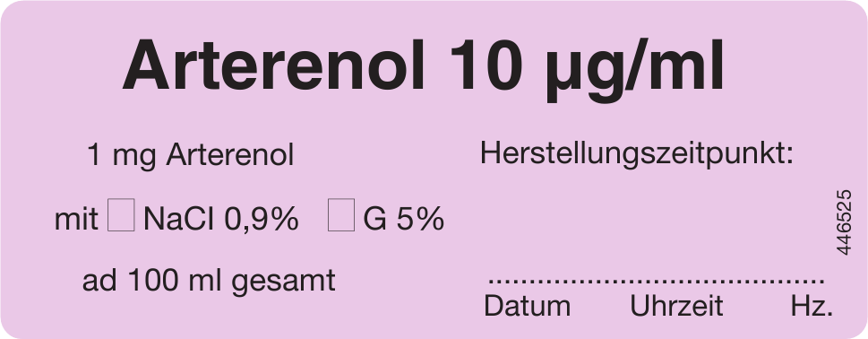Click the G 5% text label

(x=404, y=220)
